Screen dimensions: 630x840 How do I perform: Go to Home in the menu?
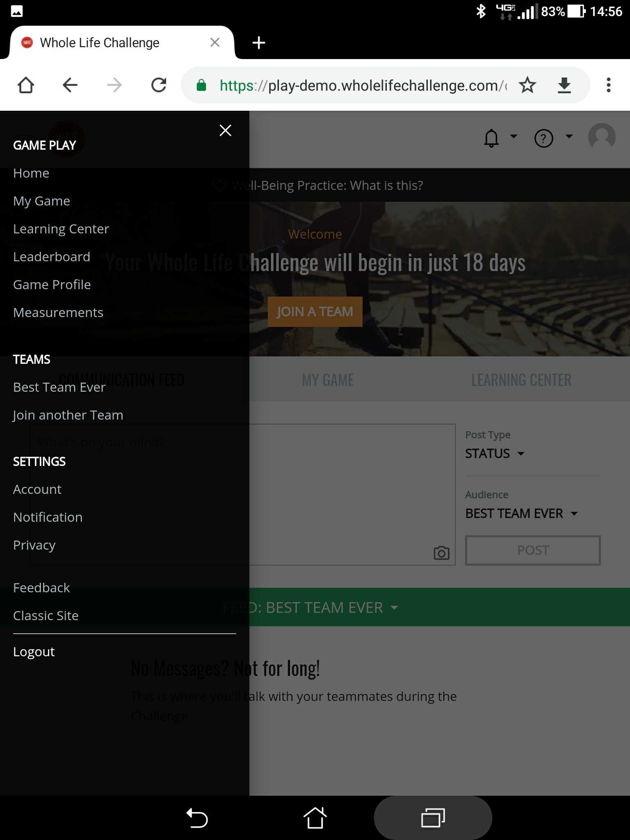[31, 173]
